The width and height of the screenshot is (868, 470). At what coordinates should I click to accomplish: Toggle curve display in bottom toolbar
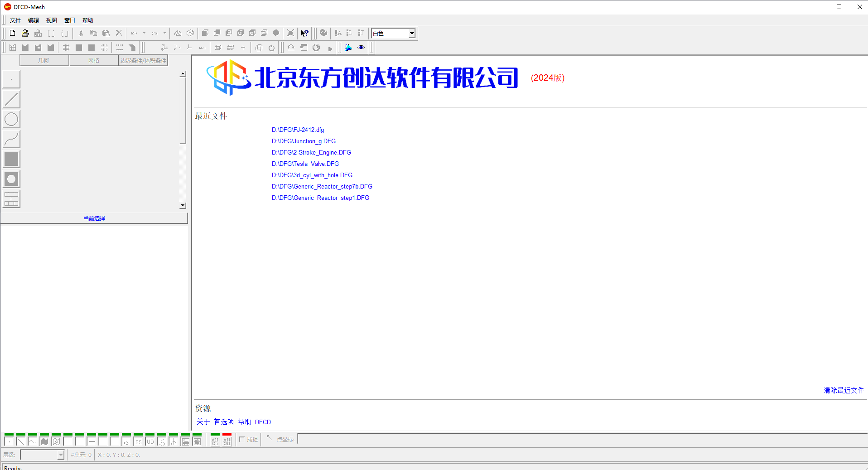[33, 441]
